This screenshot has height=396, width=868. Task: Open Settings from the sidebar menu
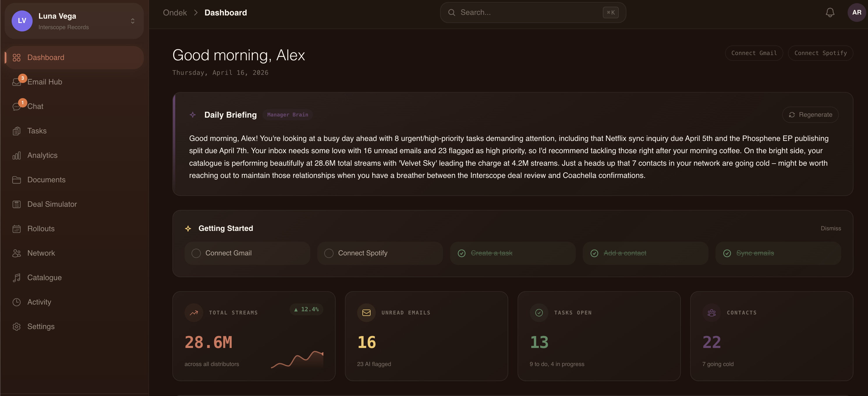41,326
